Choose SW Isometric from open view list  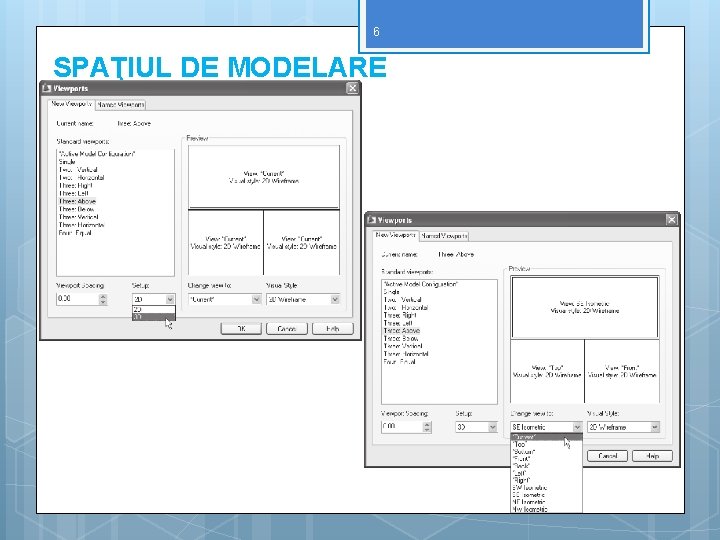[546, 488]
